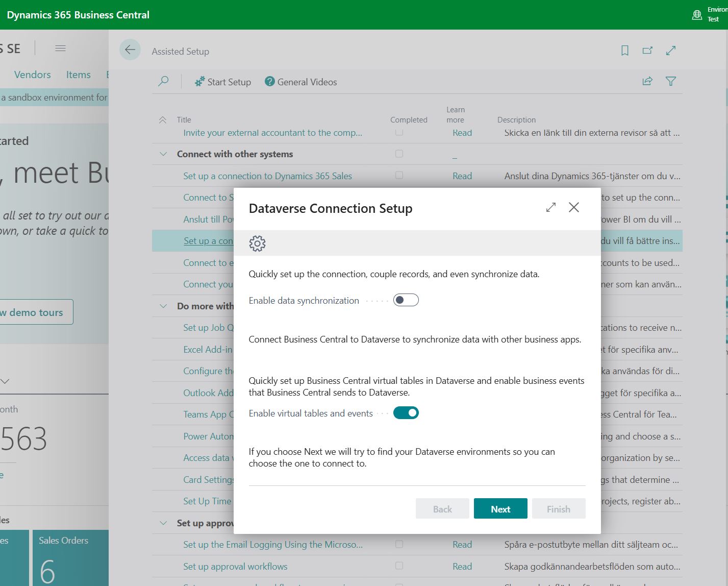Collapse the Do more with group
Image resolution: width=728 pixels, height=586 pixels.
163,306
